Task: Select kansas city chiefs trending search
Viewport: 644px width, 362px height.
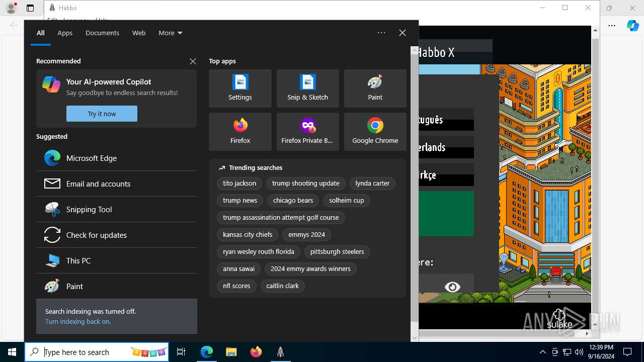Action: point(248,234)
